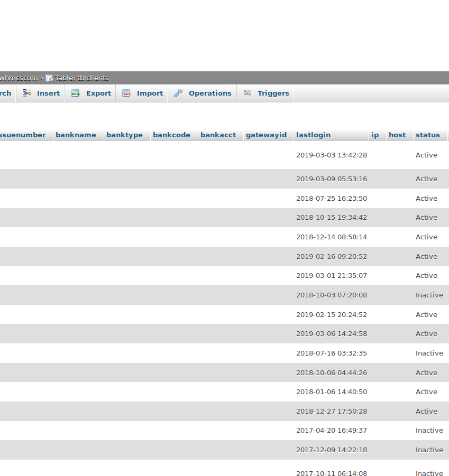449x476 pixels.
Task: Click the Triggers tab icon
Action: tap(248, 93)
